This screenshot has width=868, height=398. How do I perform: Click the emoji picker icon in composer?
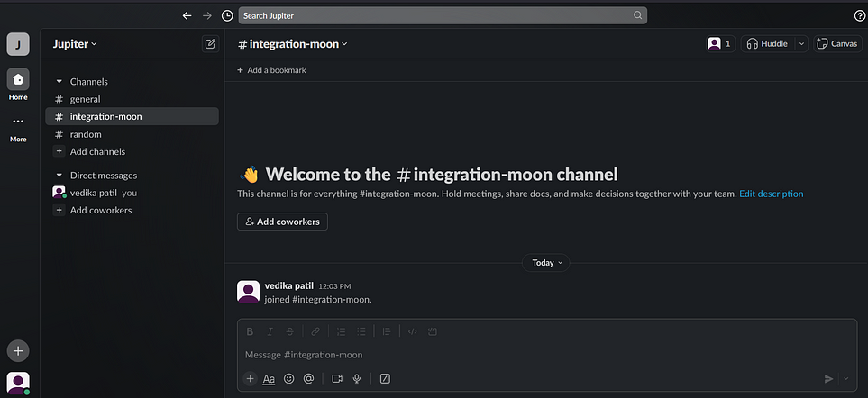289,379
